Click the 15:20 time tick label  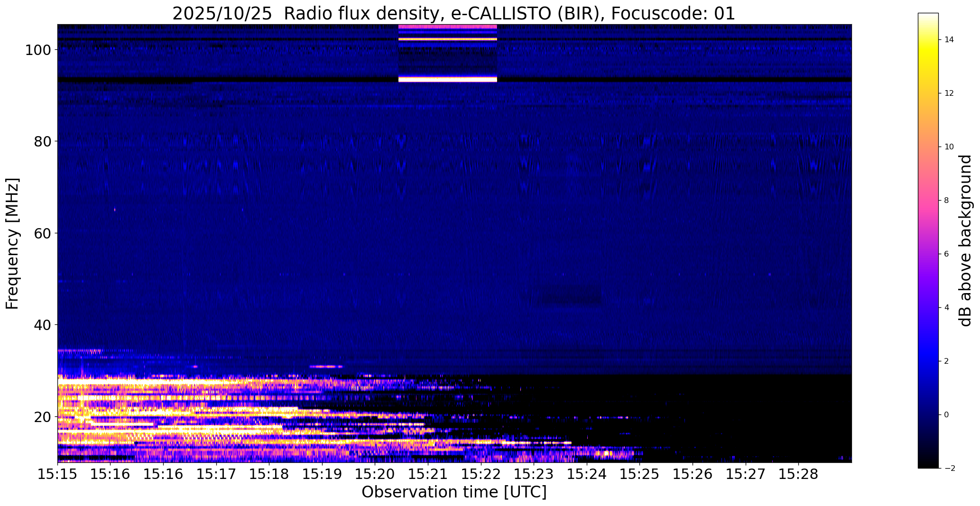click(375, 474)
